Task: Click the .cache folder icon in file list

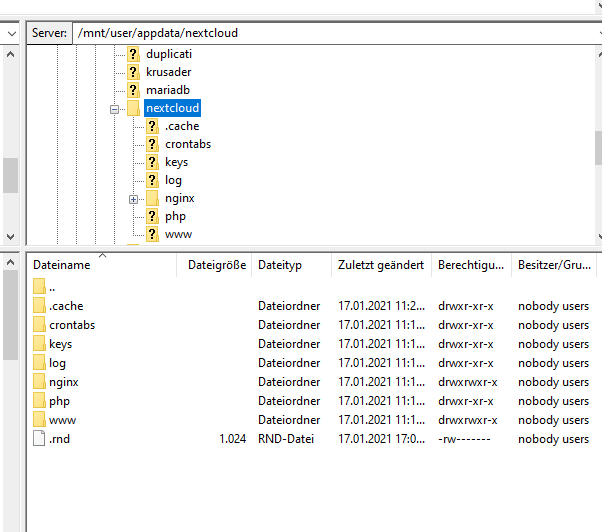Action: point(39,306)
